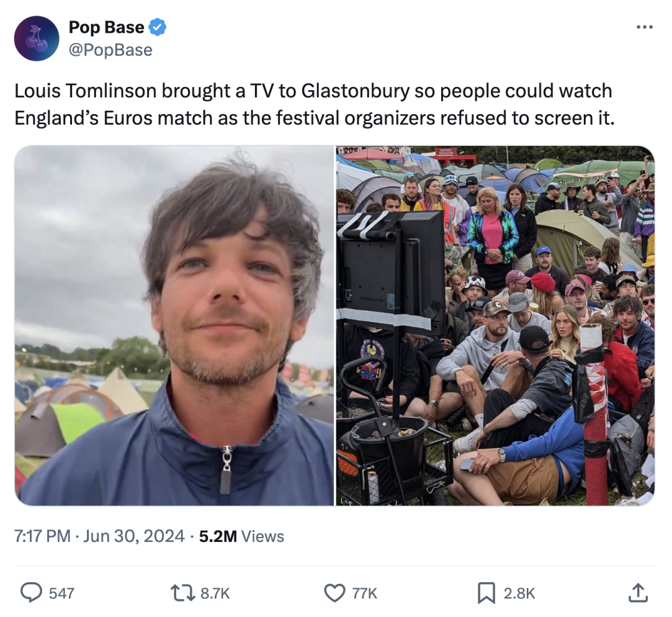
Task: Click the 547 replies count
Action: [x=61, y=593]
